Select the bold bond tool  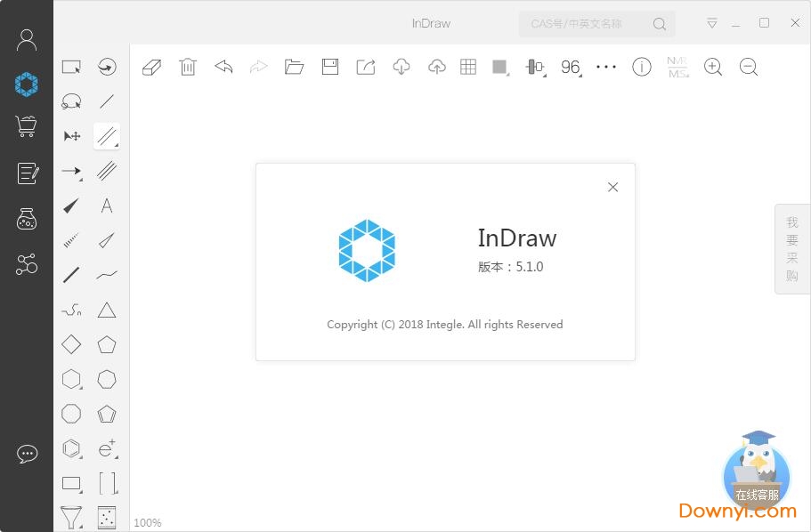point(71,275)
